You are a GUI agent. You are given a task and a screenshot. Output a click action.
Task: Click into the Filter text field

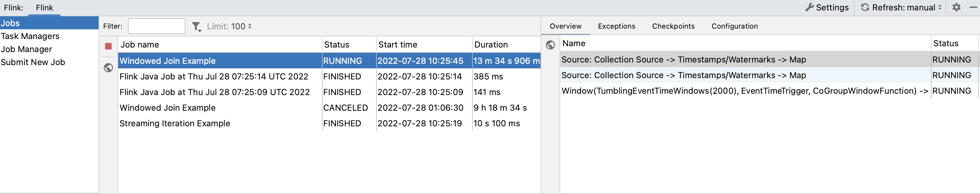[x=156, y=27]
